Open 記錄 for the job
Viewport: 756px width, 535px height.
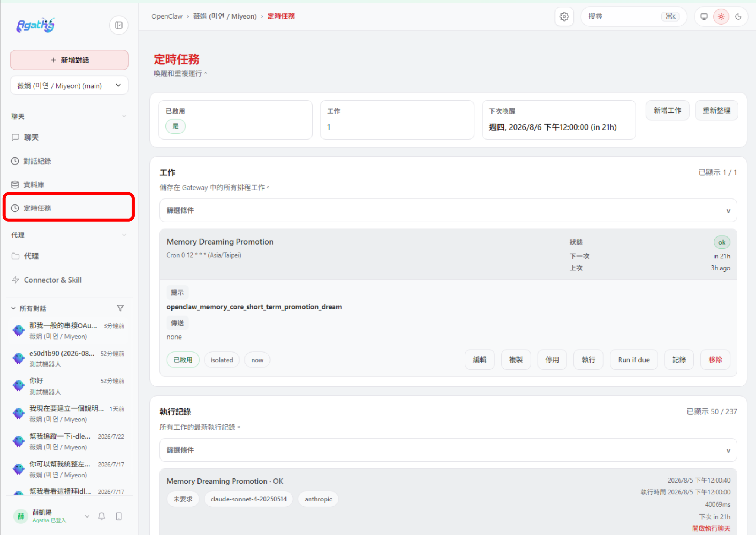(679, 360)
